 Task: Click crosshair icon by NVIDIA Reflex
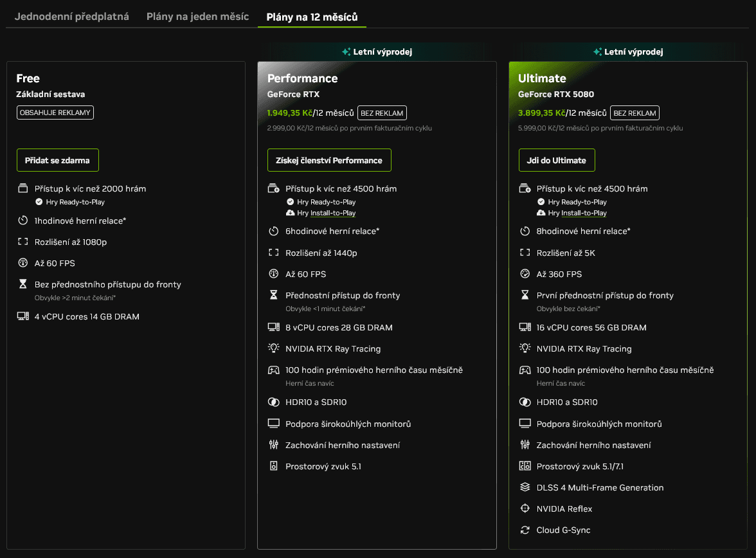pos(525,509)
